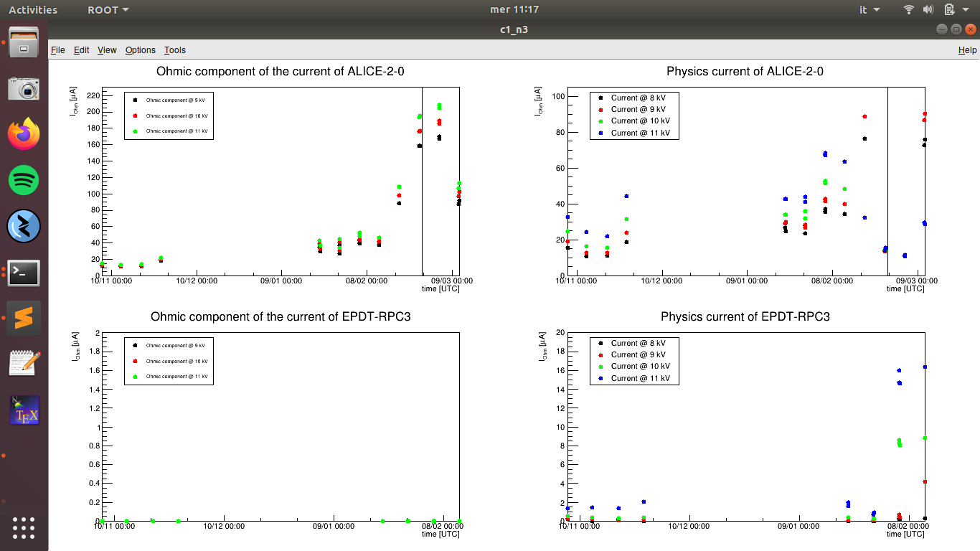Click '10/12 00:00' tick label on EPDT ohmic plot
The width and height of the screenshot is (980, 551).
click(225, 526)
